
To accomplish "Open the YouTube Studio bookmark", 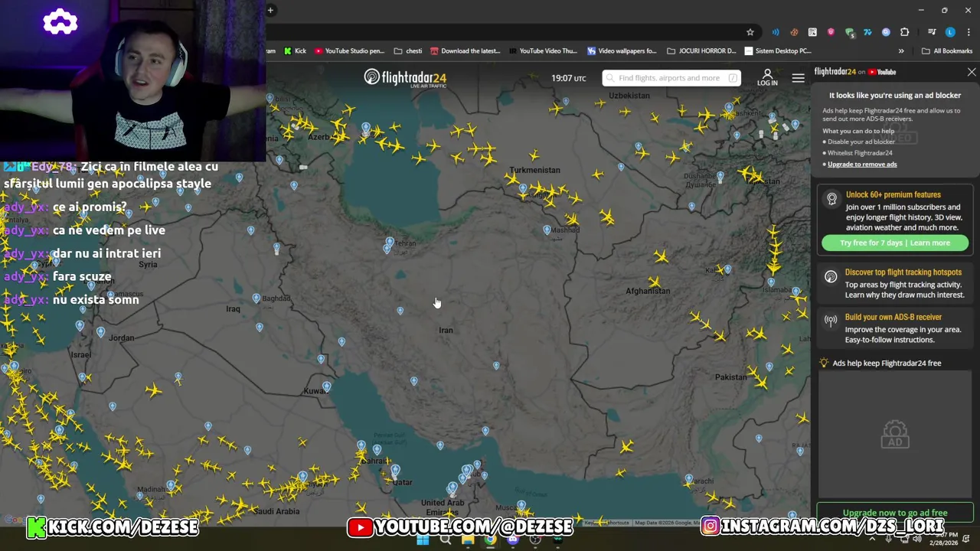I will 349,51.
